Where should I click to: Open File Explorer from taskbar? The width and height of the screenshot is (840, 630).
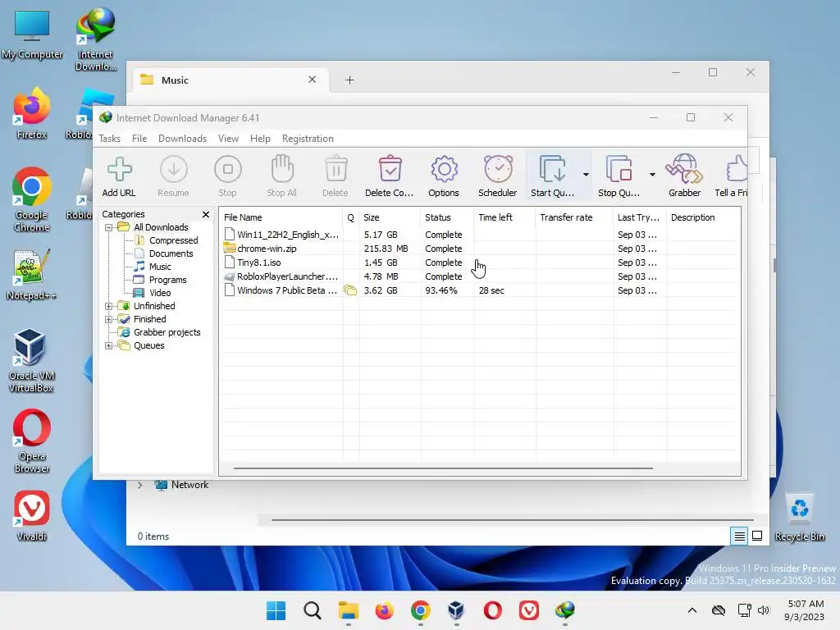pyautogui.click(x=348, y=610)
